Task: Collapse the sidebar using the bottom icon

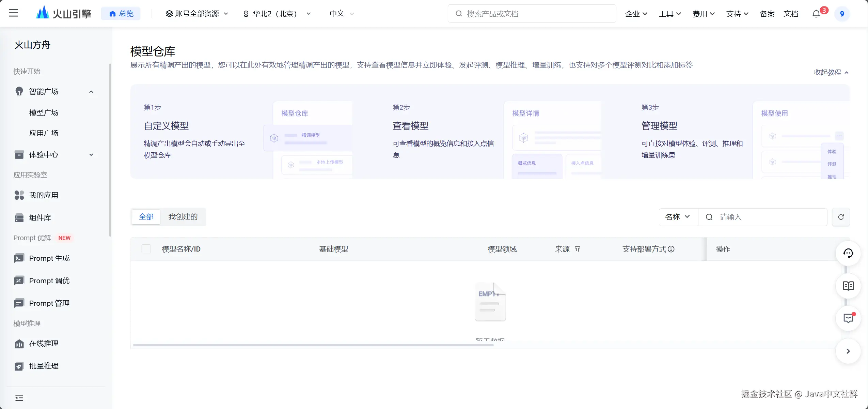Action: 19,398
